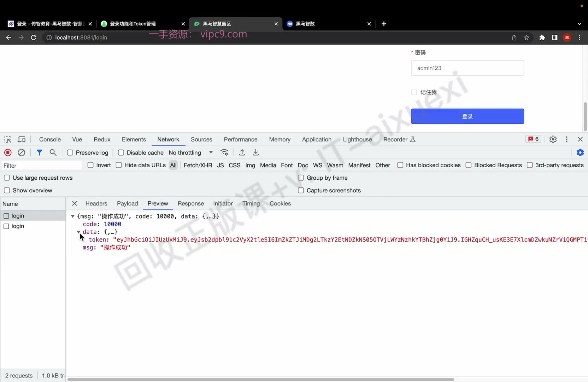Click the blue 登录 login button
Image resolution: width=588 pixels, height=382 pixels.
point(468,116)
